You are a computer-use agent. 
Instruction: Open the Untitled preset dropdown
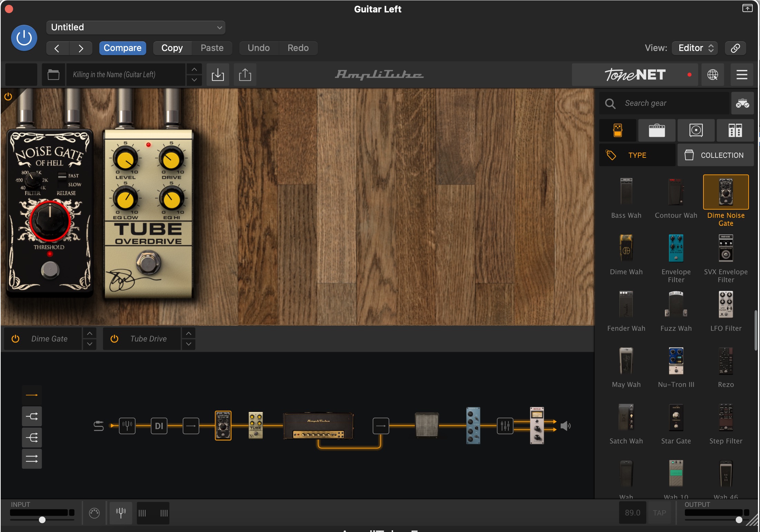click(x=136, y=27)
